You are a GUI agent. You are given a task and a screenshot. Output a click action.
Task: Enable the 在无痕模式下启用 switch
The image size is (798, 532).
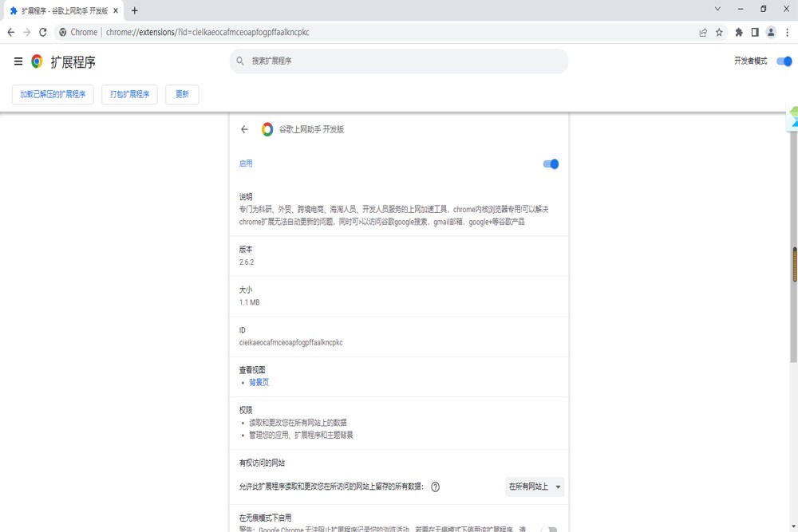[x=550, y=527]
